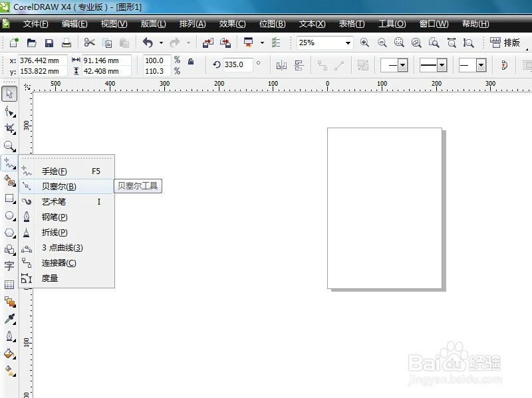Click the Undo arrow icon
The width and height of the screenshot is (532, 398).
tap(148, 43)
